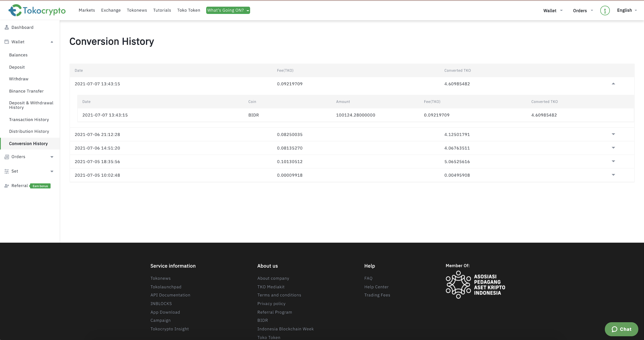The height and width of the screenshot is (340, 644).
Task: Collapse the Wallet section in sidebar
Action: coord(52,42)
